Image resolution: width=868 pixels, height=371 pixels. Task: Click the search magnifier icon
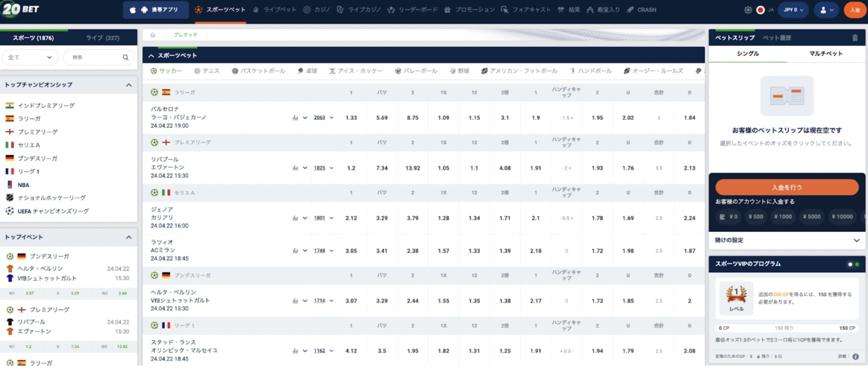coord(125,57)
